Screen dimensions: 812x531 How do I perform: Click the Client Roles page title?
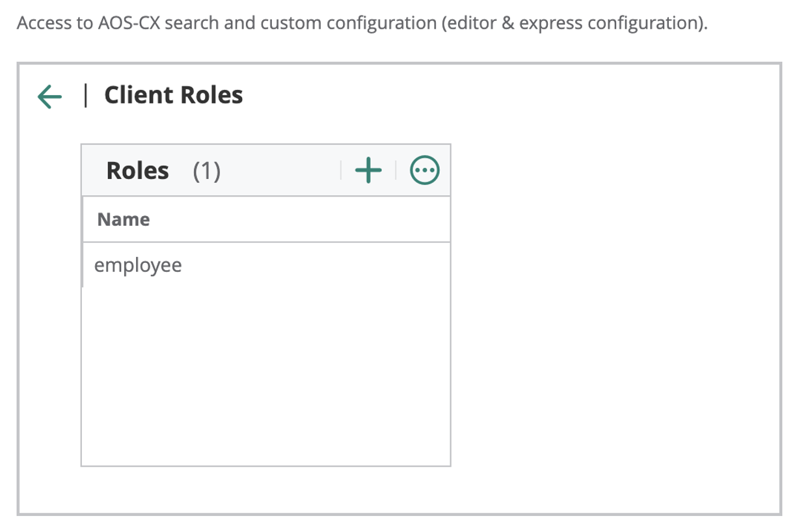[173, 95]
